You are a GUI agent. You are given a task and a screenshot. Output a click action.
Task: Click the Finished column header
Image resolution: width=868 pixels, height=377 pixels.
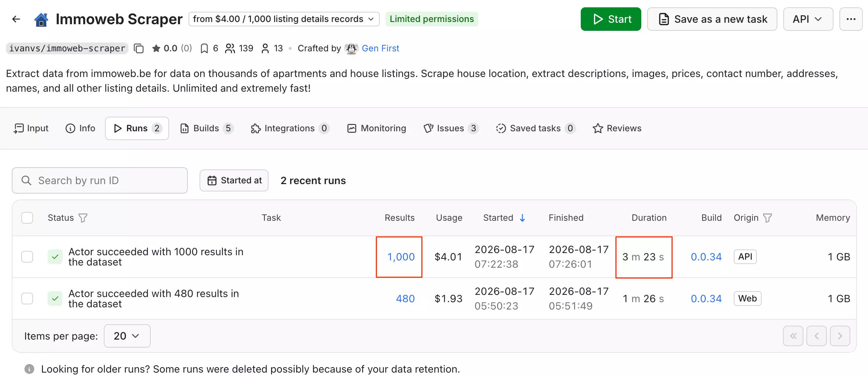pyautogui.click(x=566, y=218)
